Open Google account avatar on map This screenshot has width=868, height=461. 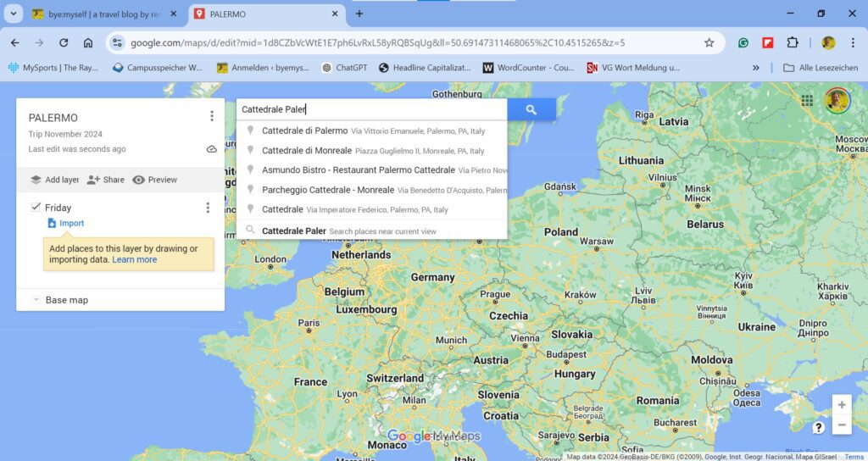837,100
